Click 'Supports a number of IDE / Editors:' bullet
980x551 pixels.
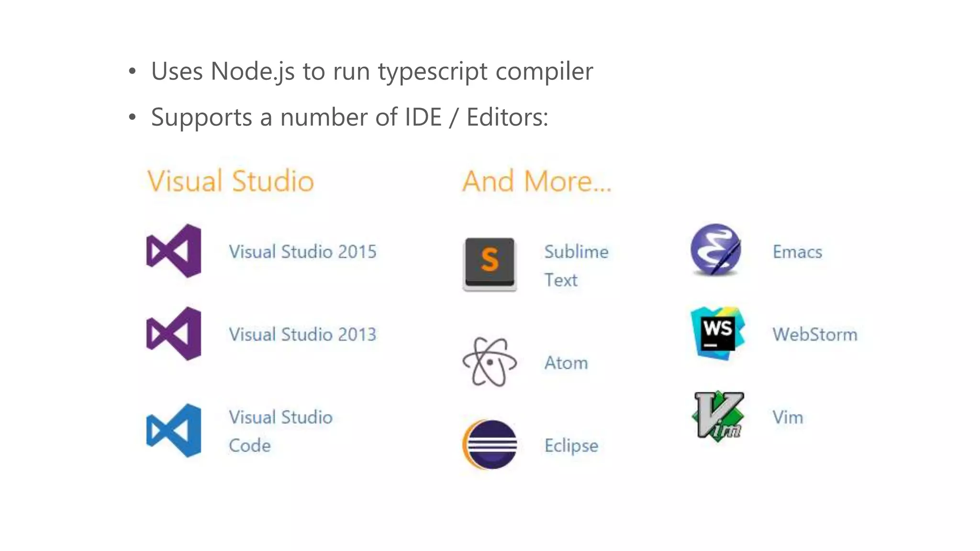click(x=338, y=117)
